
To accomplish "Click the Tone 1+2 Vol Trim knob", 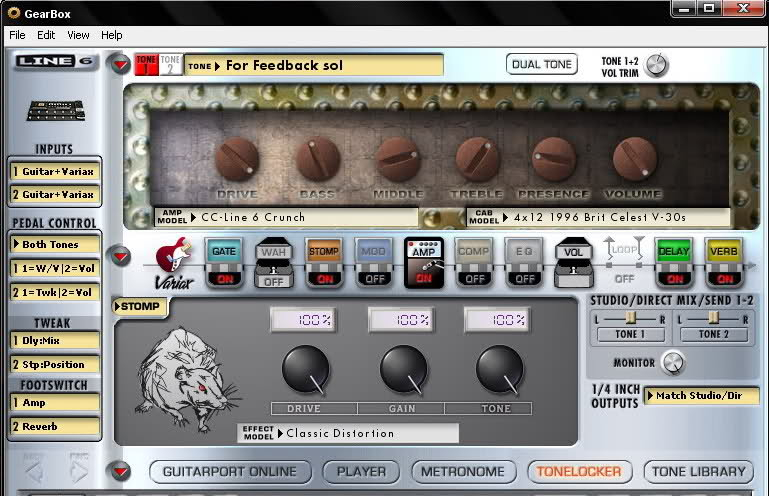I will pos(656,66).
